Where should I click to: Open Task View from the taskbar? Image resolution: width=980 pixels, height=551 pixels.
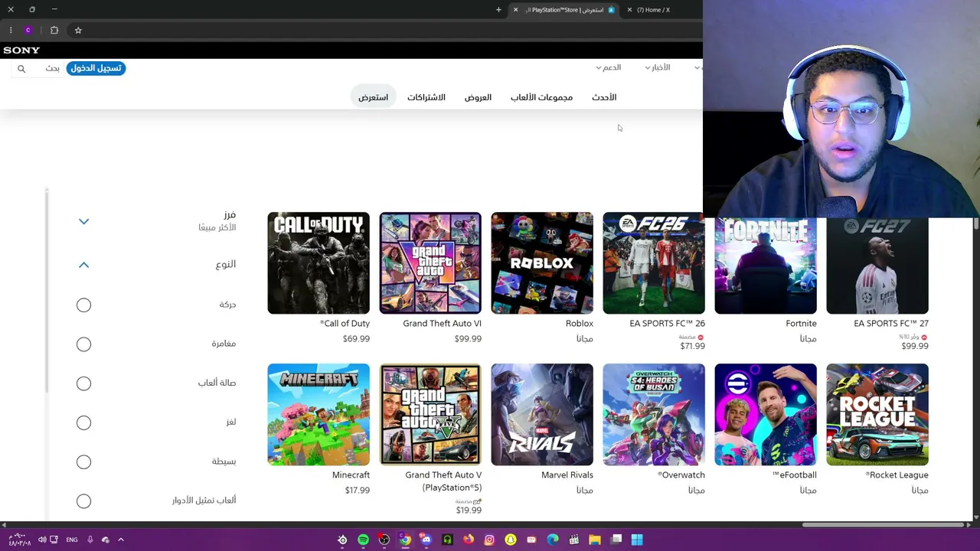click(616, 540)
